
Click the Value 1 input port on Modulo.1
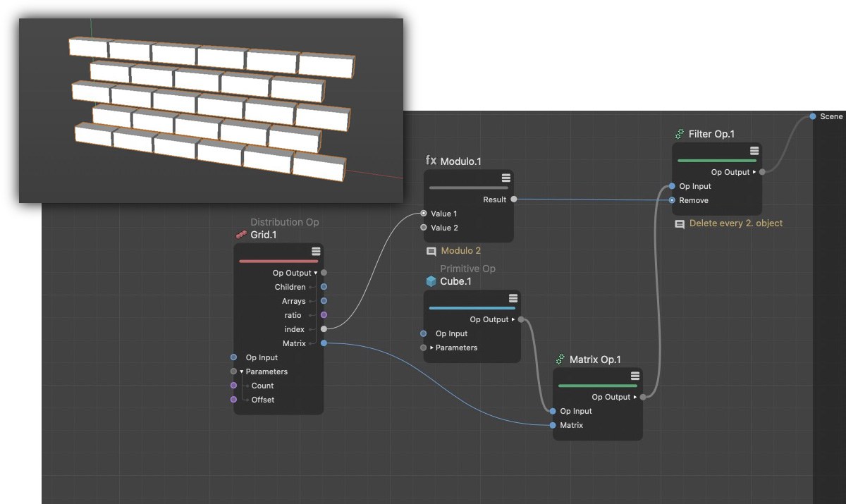pos(424,214)
